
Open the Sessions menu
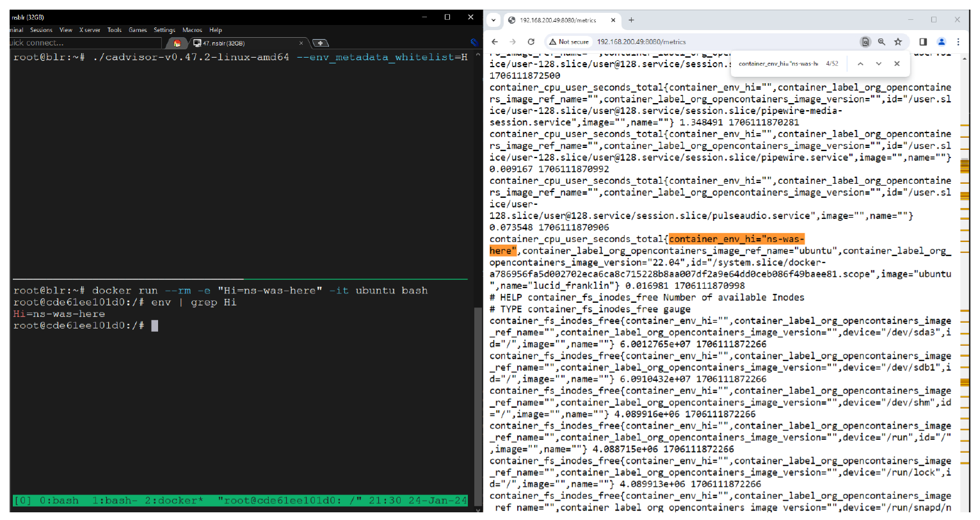tap(41, 30)
